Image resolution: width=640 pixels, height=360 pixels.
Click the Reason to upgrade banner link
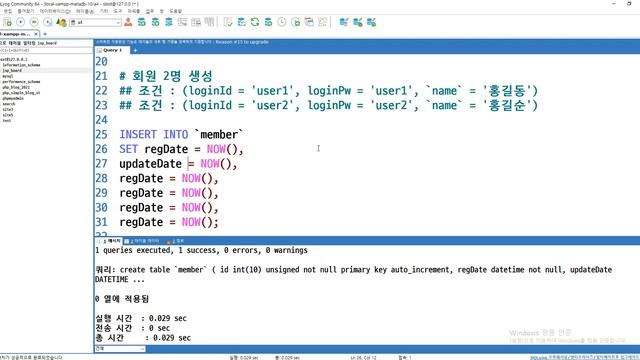pyautogui.click(x=242, y=42)
